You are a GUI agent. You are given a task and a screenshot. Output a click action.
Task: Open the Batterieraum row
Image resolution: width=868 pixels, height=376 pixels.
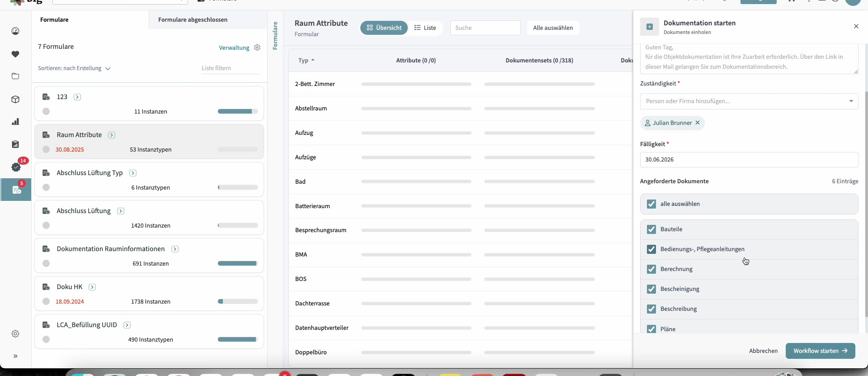coord(461,206)
